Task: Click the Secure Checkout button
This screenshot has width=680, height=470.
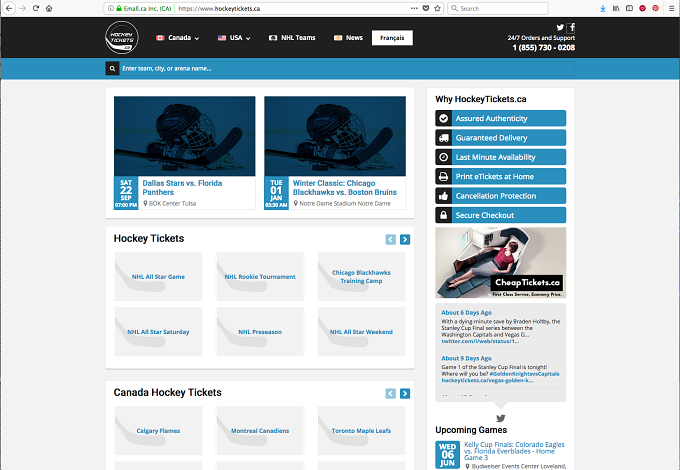Action: (x=500, y=215)
